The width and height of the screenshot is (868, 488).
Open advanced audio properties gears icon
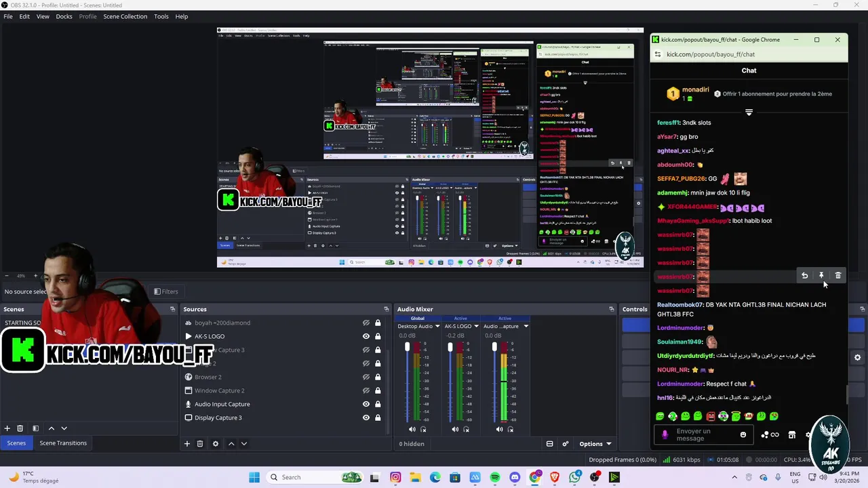566,444
